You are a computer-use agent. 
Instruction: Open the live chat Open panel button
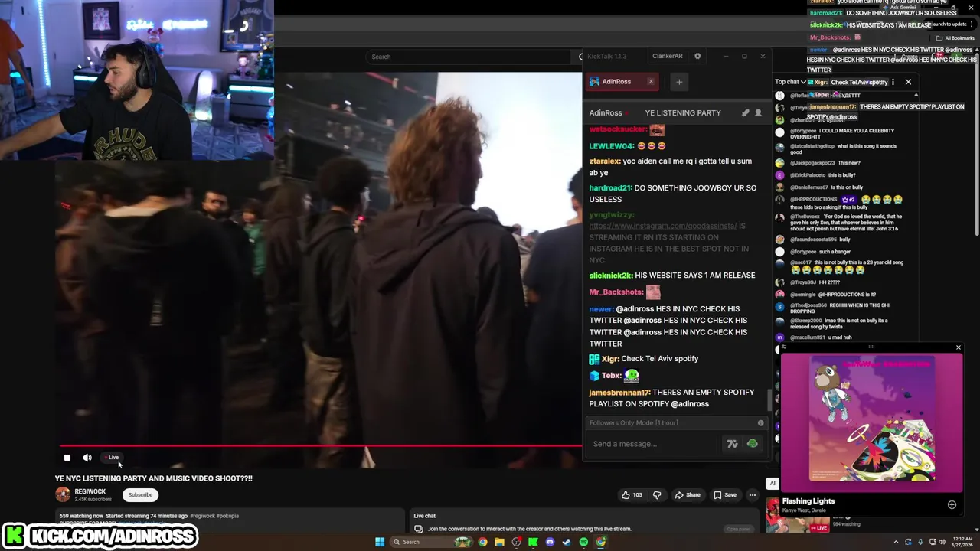coord(738,529)
